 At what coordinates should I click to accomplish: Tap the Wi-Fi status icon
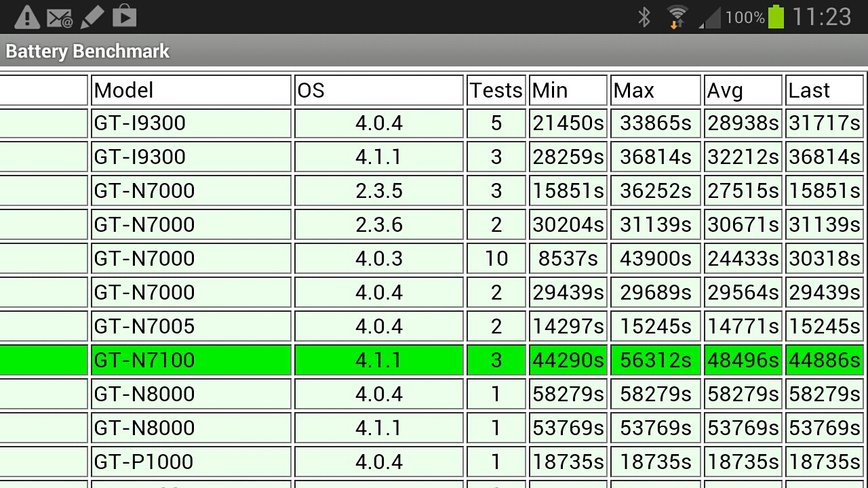(676, 17)
